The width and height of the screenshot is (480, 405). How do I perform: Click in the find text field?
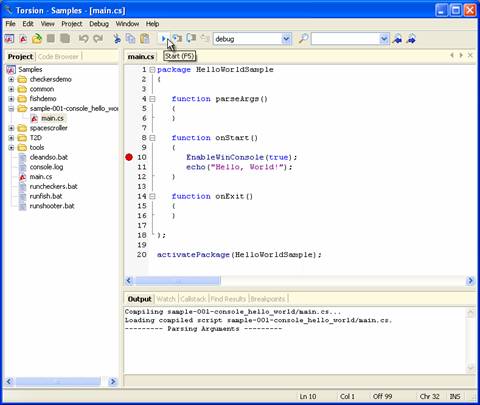click(x=345, y=39)
